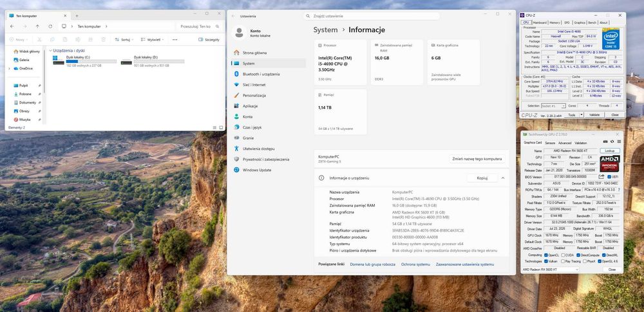The width and height of the screenshot is (644, 312).
Task: Close the Ten komputer tab
Action: coord(65,15)
